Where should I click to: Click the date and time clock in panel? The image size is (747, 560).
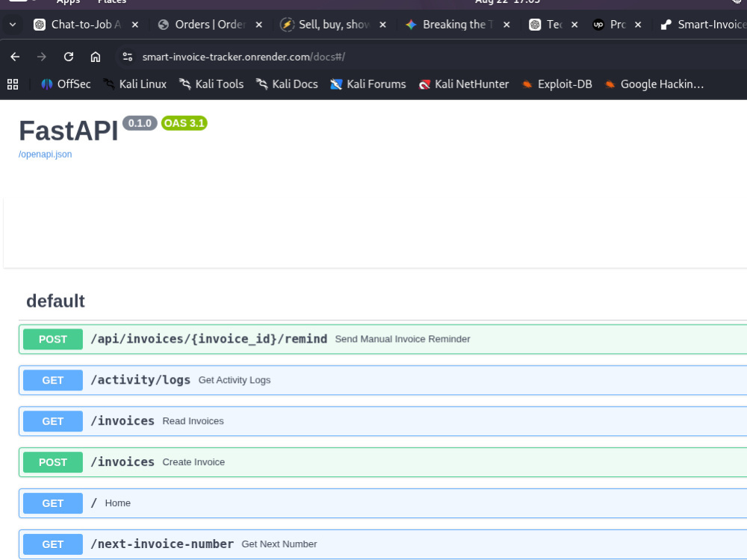coord(507,2)
